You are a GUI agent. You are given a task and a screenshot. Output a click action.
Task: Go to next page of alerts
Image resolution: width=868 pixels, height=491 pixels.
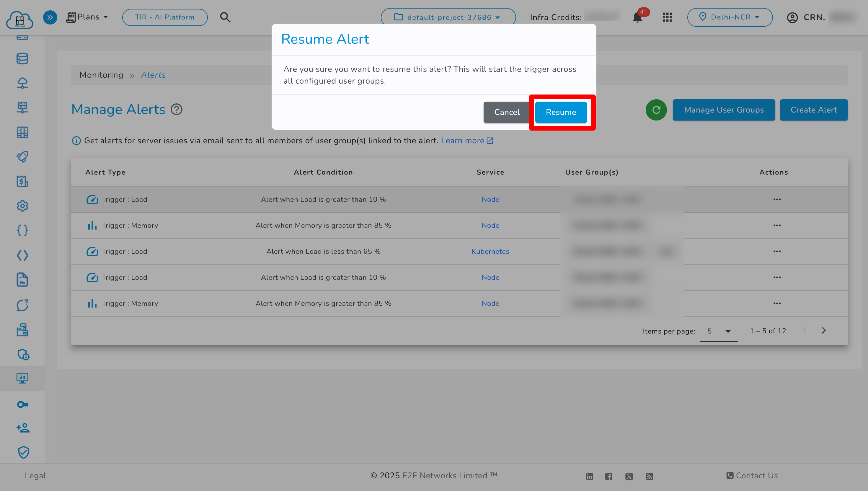(x=824, y=331)
